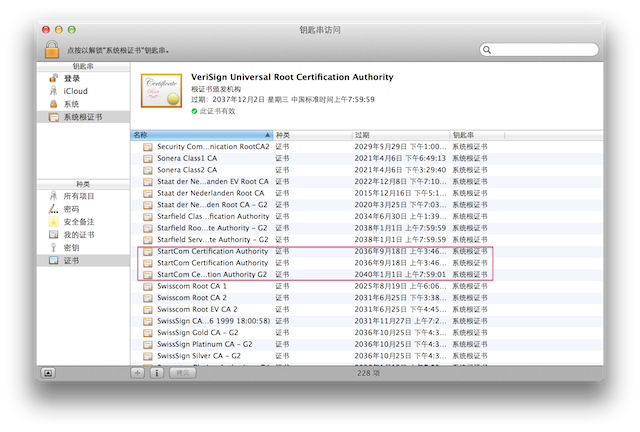Viewport: 640px width, 432px height.
Task: Select Starfield Serv...te Authority - G2 row
Action: (x=367, y=240)
